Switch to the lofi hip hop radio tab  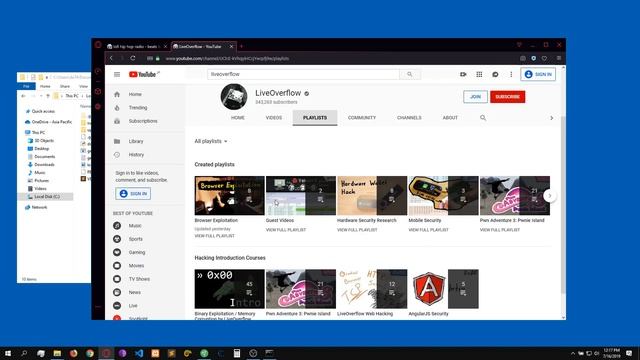(x=136, y=47)
